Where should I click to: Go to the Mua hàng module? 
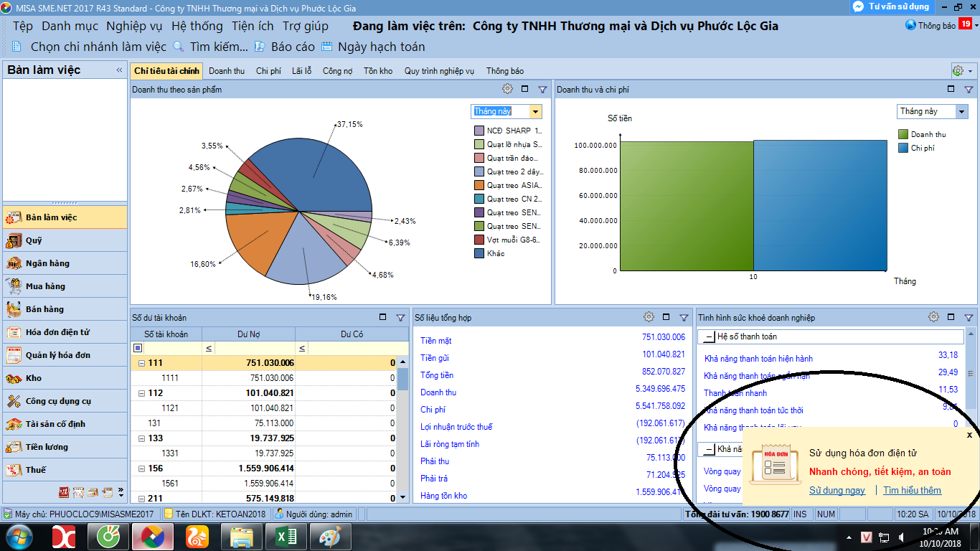65,286
